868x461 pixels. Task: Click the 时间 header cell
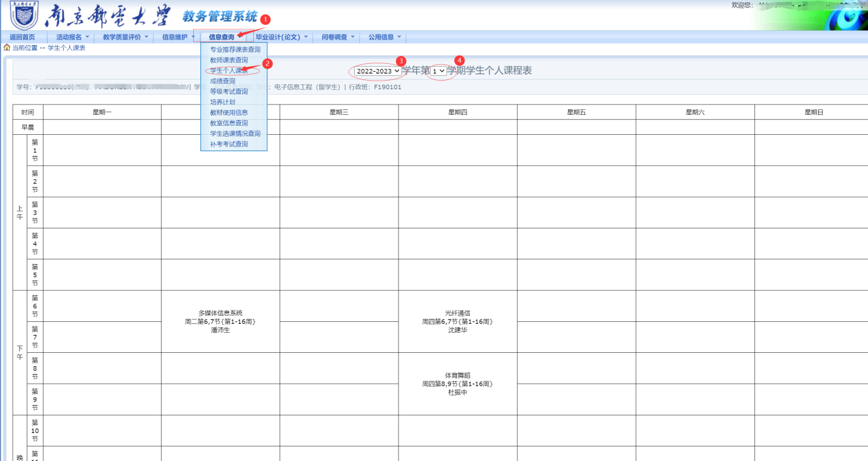coord(28,112)
